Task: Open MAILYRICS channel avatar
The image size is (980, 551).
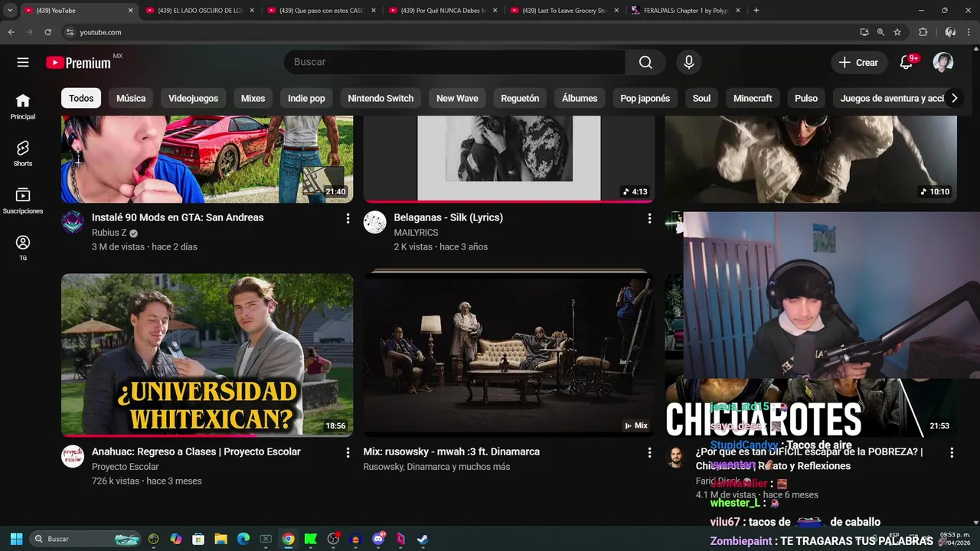Action: [x=375, y=223]
